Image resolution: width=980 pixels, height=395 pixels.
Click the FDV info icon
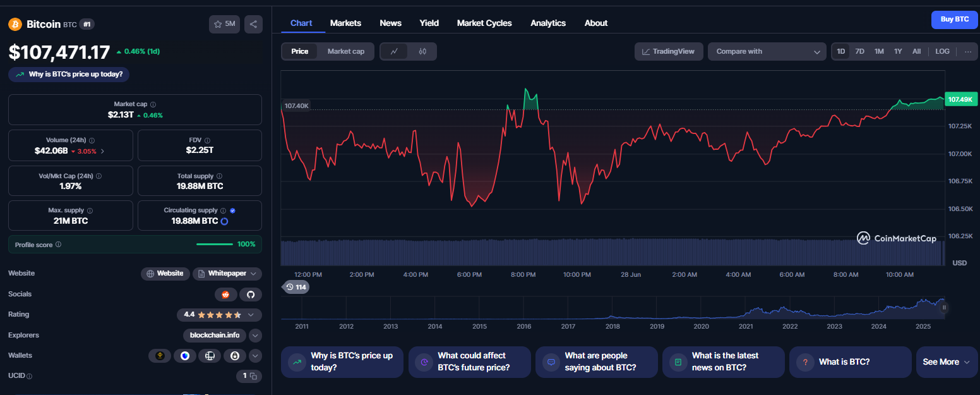pos(208,140)
